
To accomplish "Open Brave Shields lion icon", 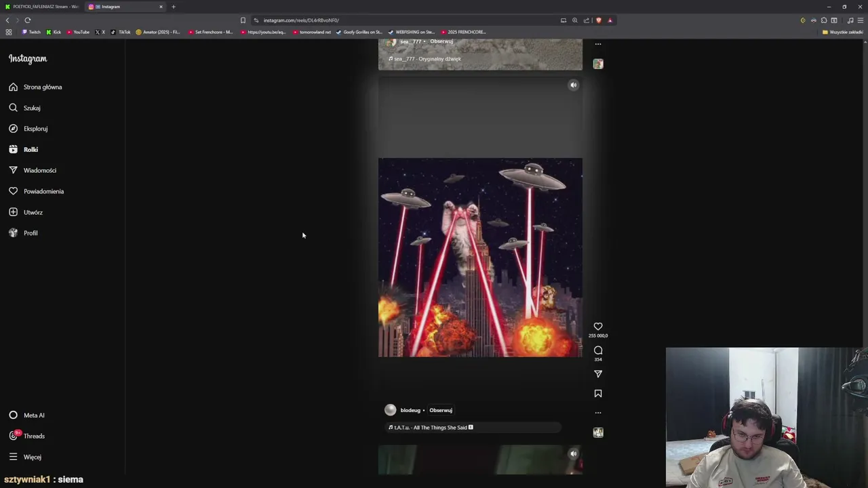I will tap(598, 20).
